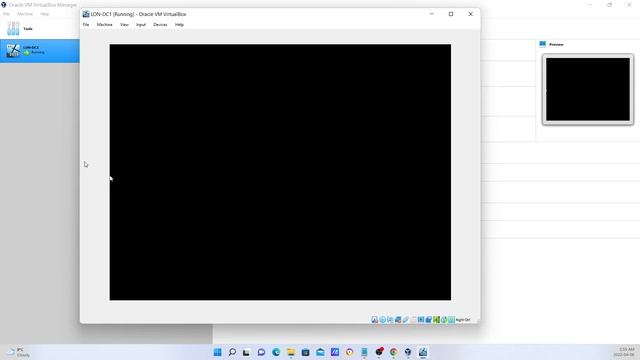Click the green CPU virtualization status icon
This screenshot has width=640, height=360.
pos(436,320)
